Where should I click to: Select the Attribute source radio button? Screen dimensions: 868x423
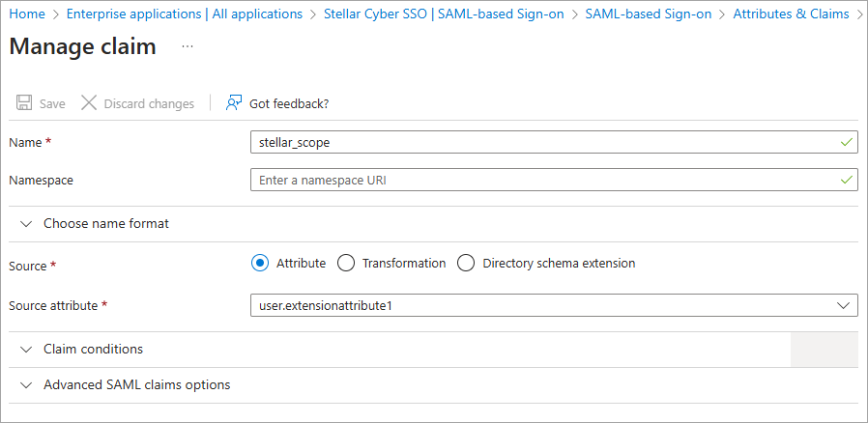point(259,263)
